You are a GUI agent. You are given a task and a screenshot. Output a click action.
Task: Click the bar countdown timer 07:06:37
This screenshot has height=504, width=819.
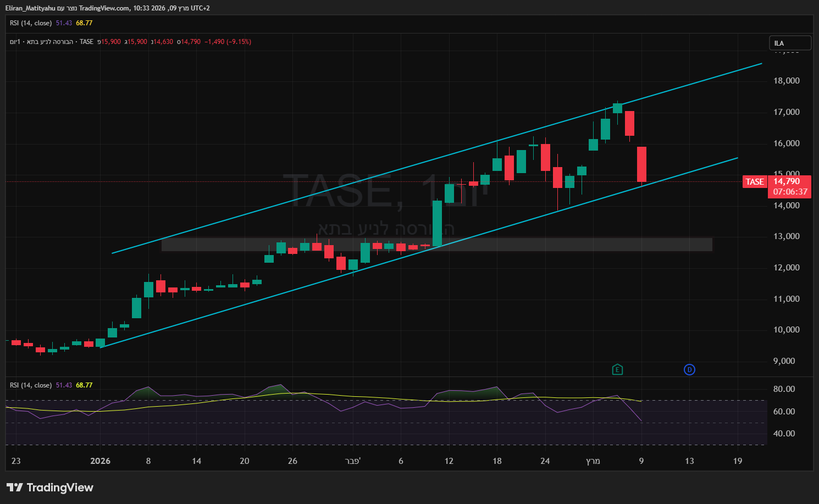(790, 192)
